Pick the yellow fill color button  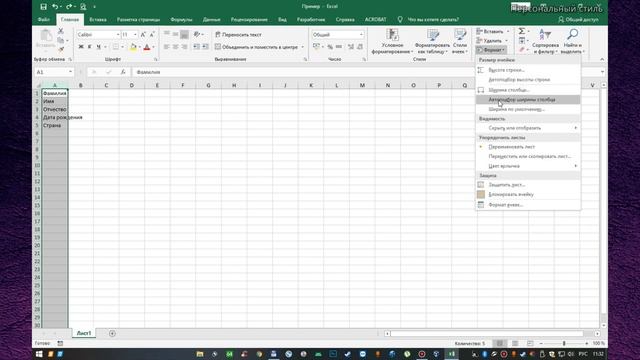(x=133, y=47)
